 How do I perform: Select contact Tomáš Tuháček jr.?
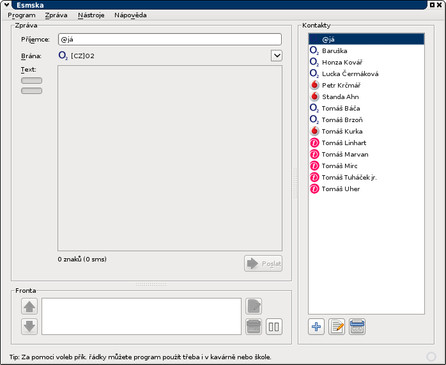pos(366,177)
